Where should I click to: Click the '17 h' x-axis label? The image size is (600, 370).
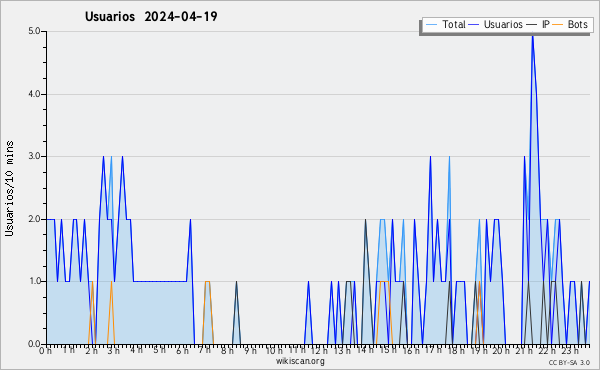click(x=433, y=350)
